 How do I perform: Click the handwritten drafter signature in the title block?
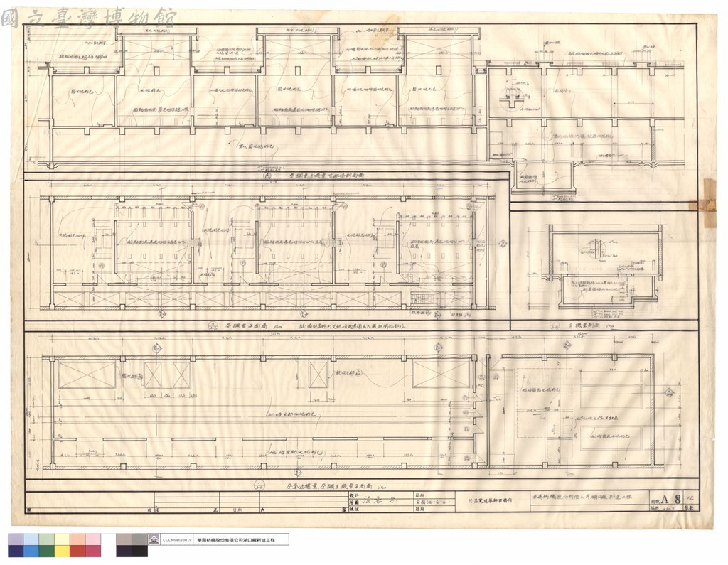click(380, 502)
